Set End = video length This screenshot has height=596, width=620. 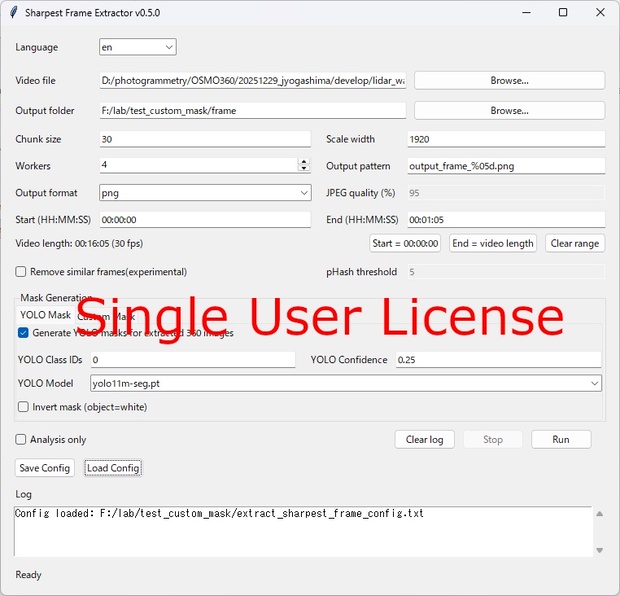pos(493,243)
